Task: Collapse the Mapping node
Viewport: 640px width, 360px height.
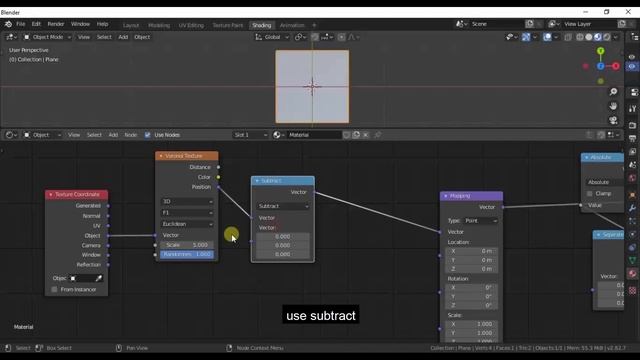Action: (x=445, y=196)
